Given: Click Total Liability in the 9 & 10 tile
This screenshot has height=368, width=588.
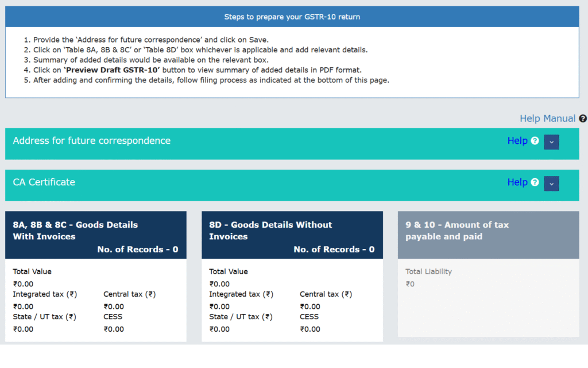Looking at the screenshot, I should (428, 271).
